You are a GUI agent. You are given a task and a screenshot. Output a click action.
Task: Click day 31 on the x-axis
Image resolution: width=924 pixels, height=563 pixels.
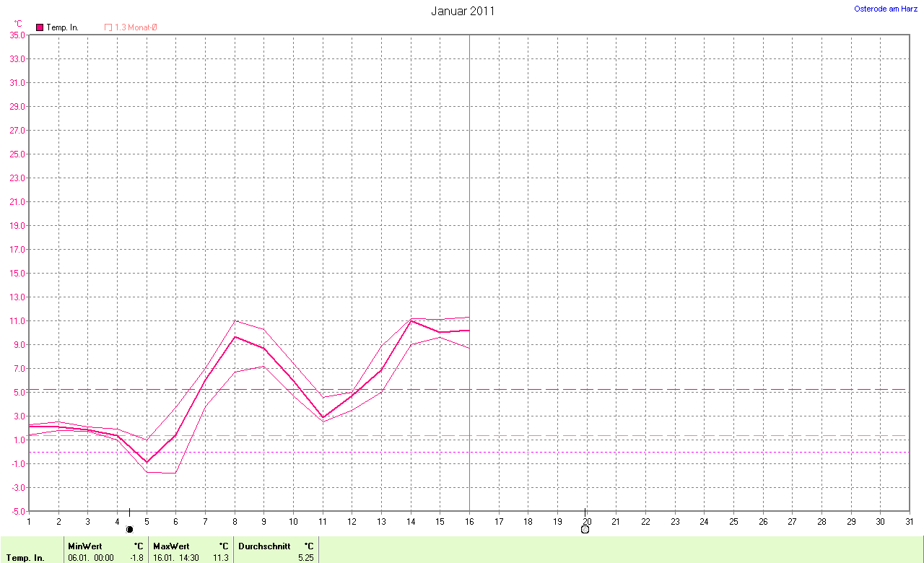point(909,521)
